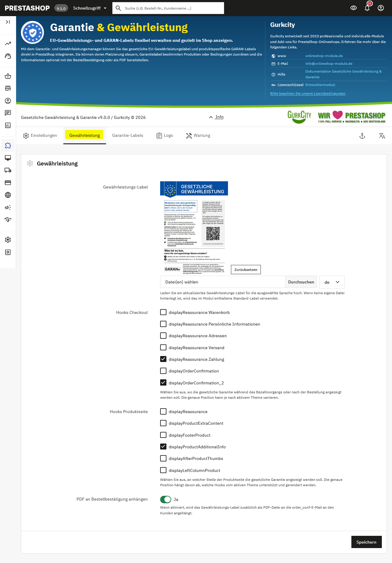Open the customers person sidebar icon
Image resolution: width=392 pixels, height=563 pixels.
point(8,101)
